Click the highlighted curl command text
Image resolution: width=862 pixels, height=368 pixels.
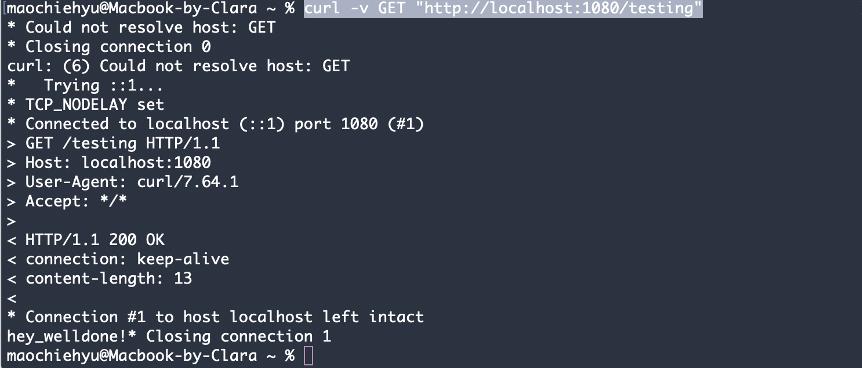coord(503,8)
